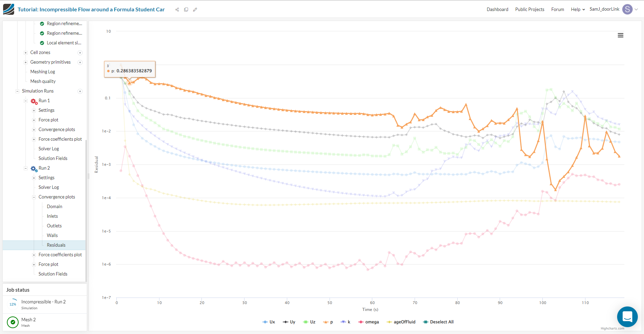
Task: Click the Run 1 simulation status icon
Action: (x=33, y=101)
